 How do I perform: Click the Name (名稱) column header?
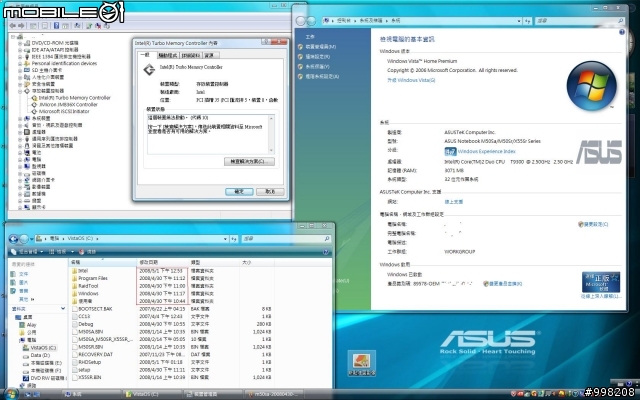[x=103, y=262]
